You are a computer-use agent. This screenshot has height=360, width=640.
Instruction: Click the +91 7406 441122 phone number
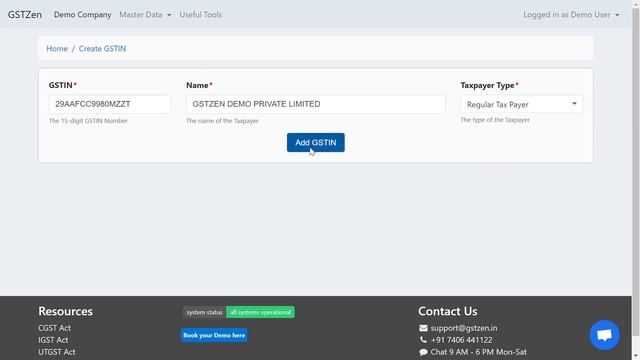[x=462, y=340]
